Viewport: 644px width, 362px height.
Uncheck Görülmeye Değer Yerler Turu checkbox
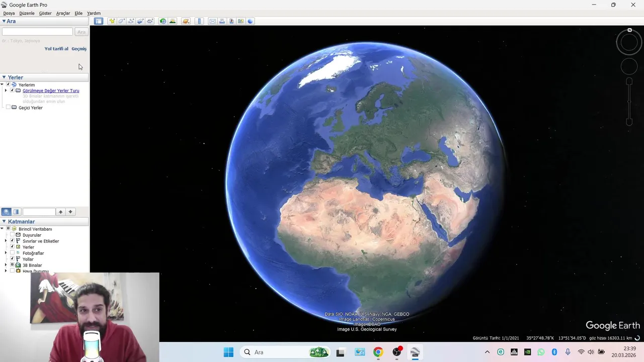[x=12, y=90]
